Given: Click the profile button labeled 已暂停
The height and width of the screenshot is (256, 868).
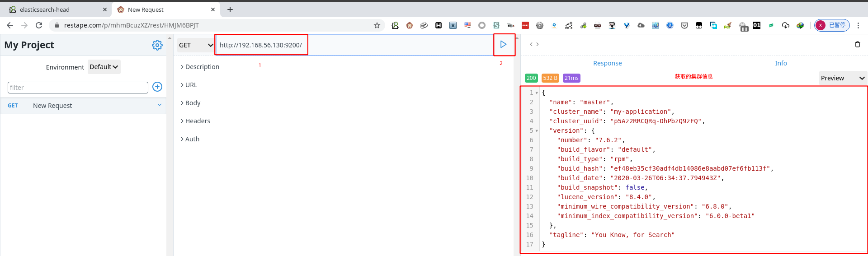Looking at the screenshot, I should coord(832,25).
